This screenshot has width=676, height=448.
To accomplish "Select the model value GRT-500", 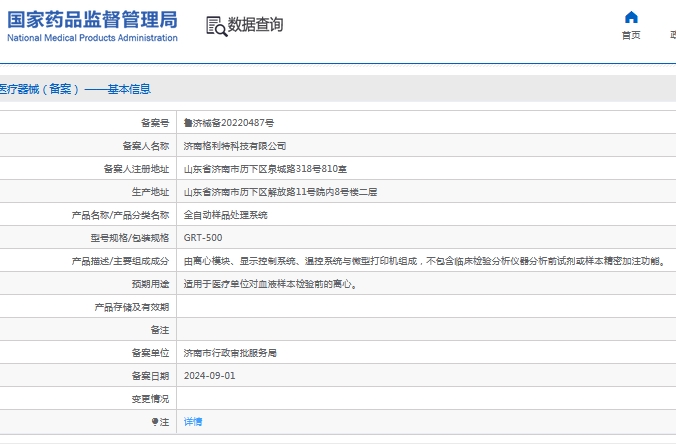I will (203, 238).
